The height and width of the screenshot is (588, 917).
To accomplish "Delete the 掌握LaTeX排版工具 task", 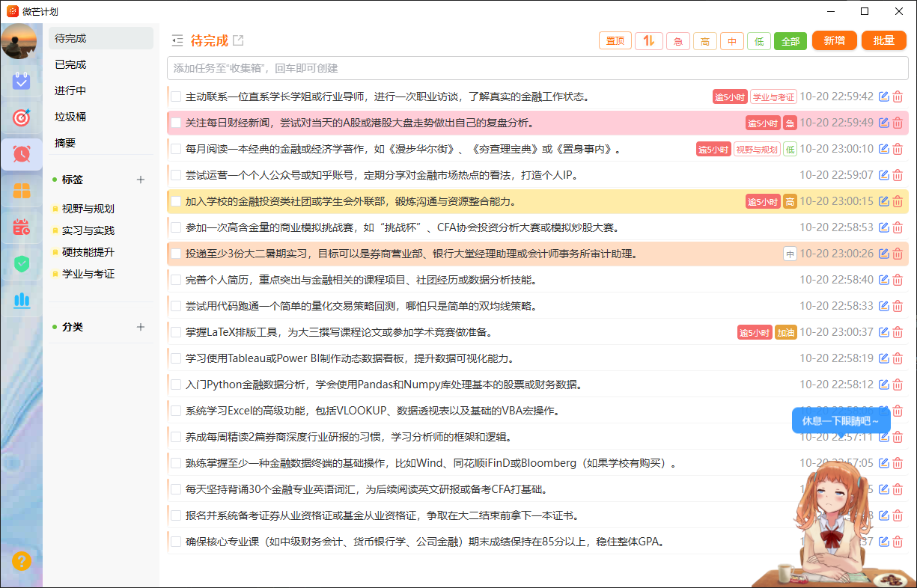I will click(x=898, y=332).
